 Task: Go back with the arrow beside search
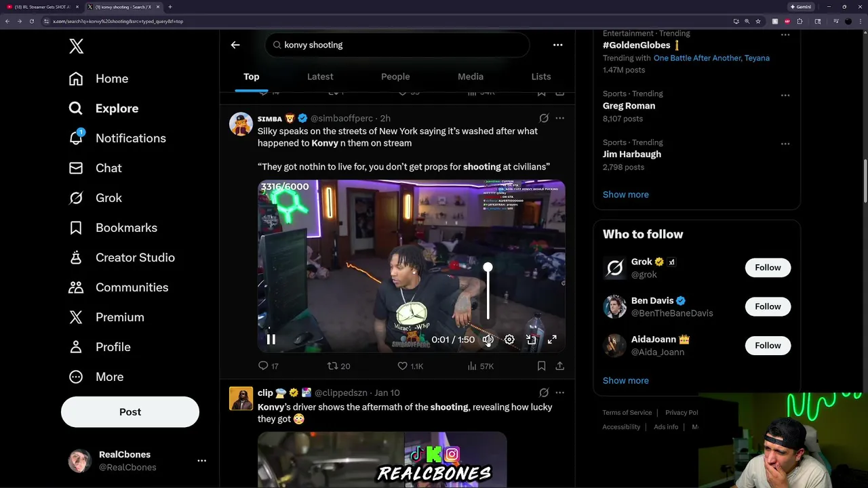pos(235,45)
